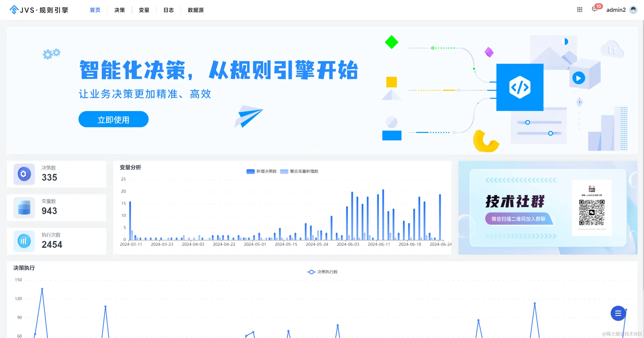
Task: Click the variable count database icon
Action: tap(24, 208)
